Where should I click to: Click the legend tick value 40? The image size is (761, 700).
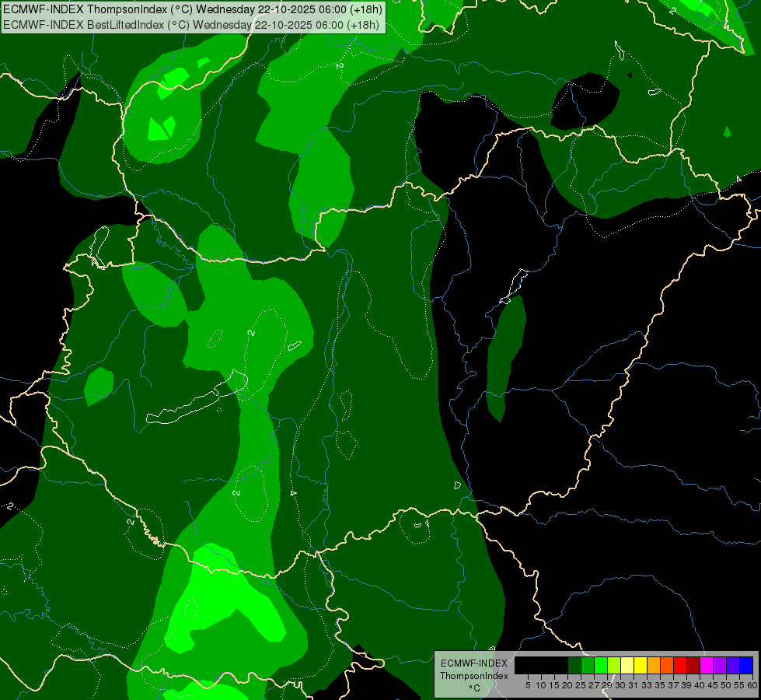point(700,685)
